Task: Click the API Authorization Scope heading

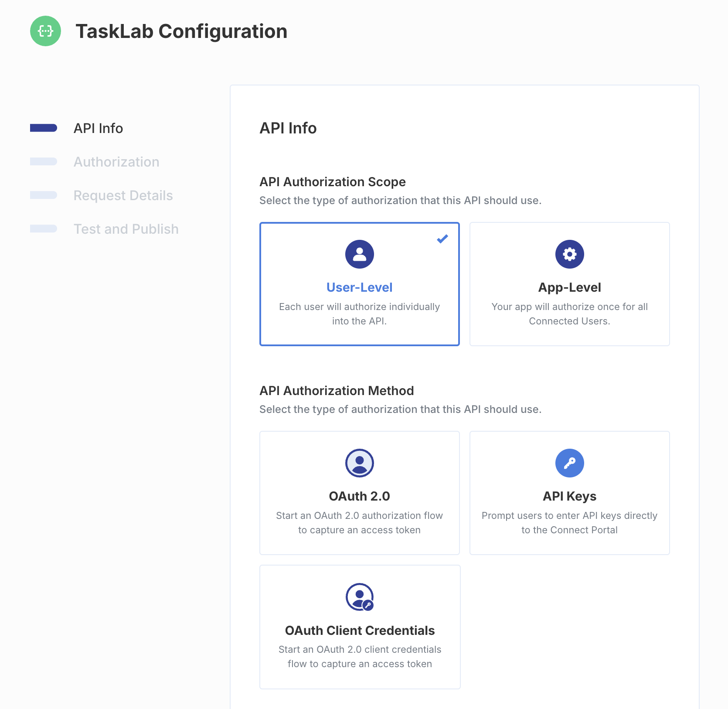Action: 333,182
